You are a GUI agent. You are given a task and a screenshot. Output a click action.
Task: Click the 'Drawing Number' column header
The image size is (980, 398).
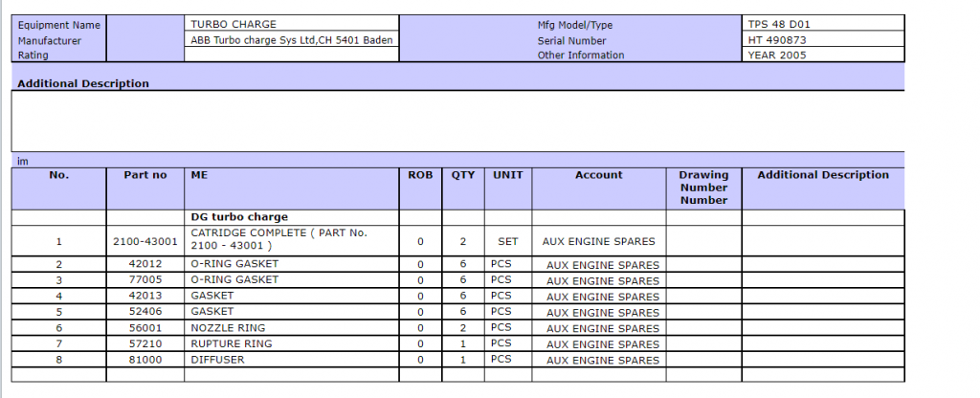coord(703,188)
